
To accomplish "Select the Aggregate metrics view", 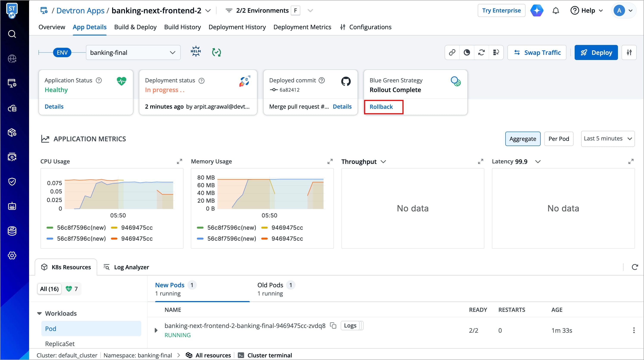I will pos(523,139).
